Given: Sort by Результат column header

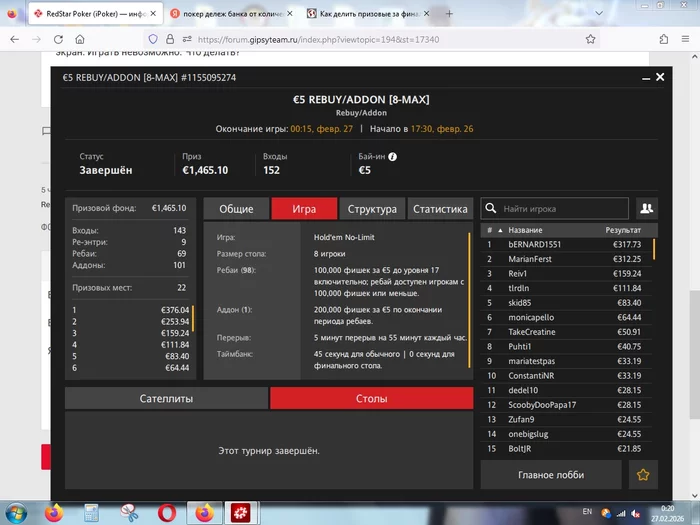Looking at the screenshot, I should [623, 230].
